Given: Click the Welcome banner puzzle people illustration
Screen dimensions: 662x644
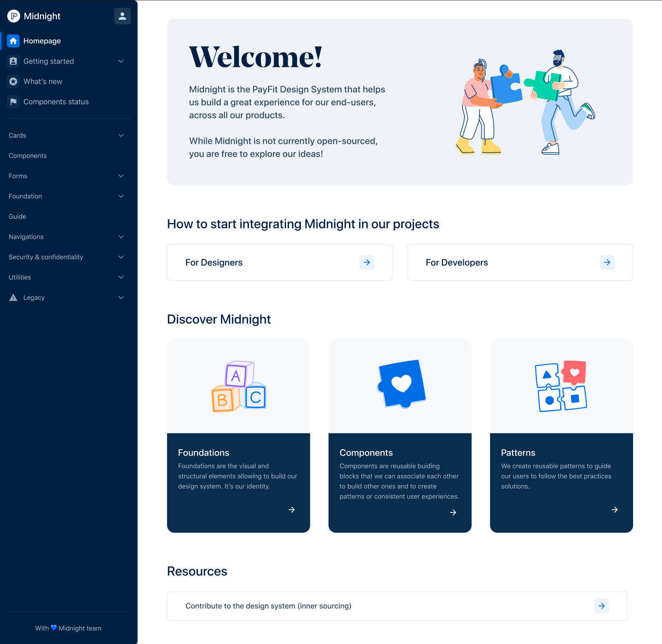Looking at the screenshot, I should click(526, 102).
